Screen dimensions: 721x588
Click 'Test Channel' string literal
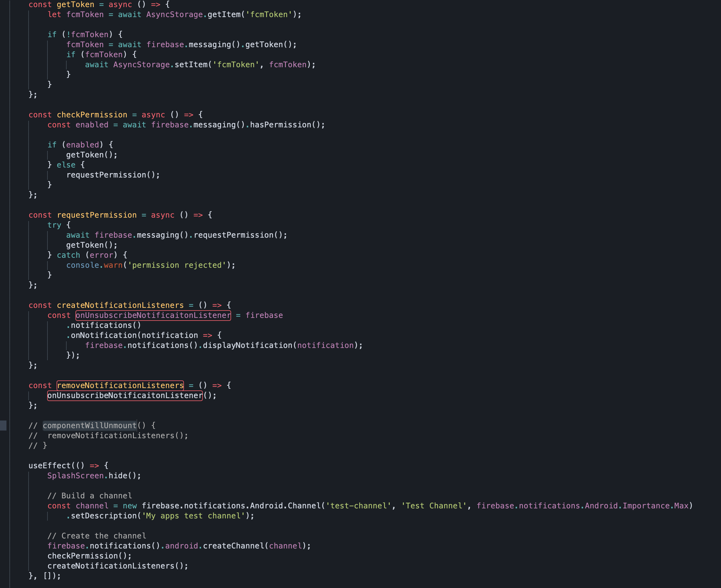pyautogui.click(x=434, y=506)
